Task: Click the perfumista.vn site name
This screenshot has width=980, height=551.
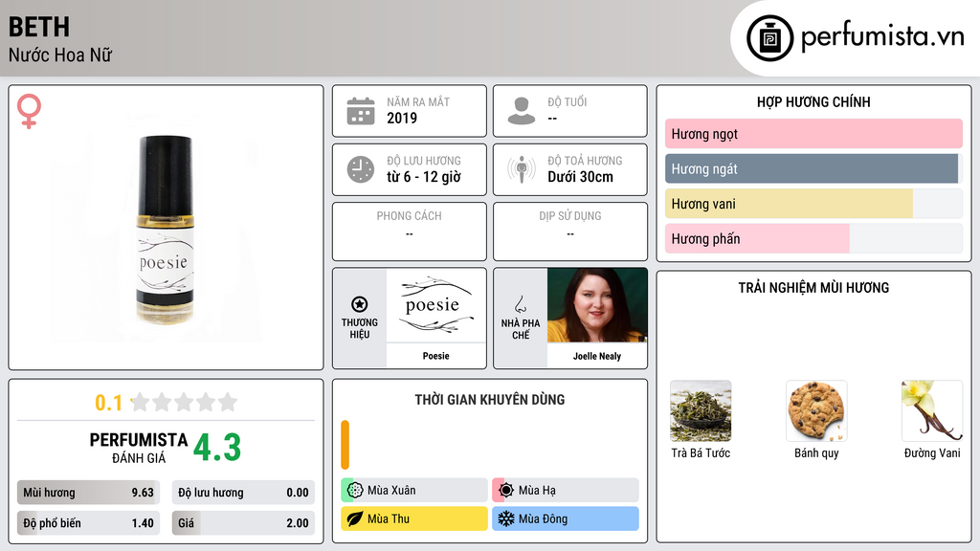Action: (882, 36)
